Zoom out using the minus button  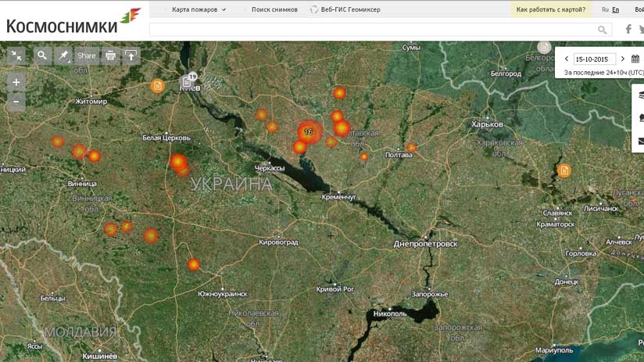(16, 102)
